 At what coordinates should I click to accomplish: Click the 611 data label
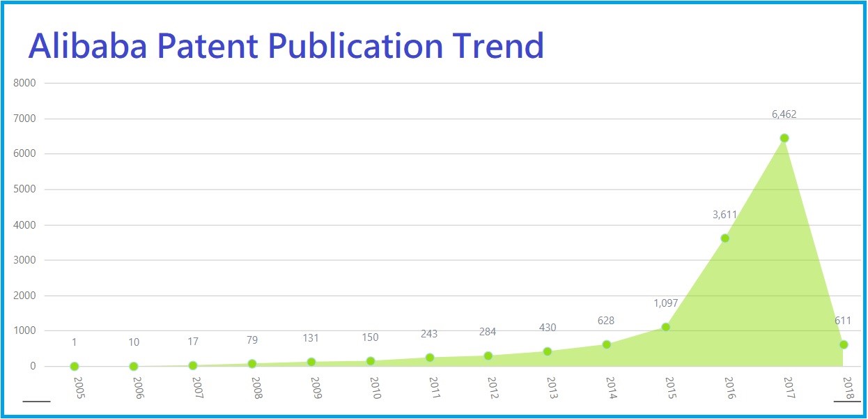[843, 321]
